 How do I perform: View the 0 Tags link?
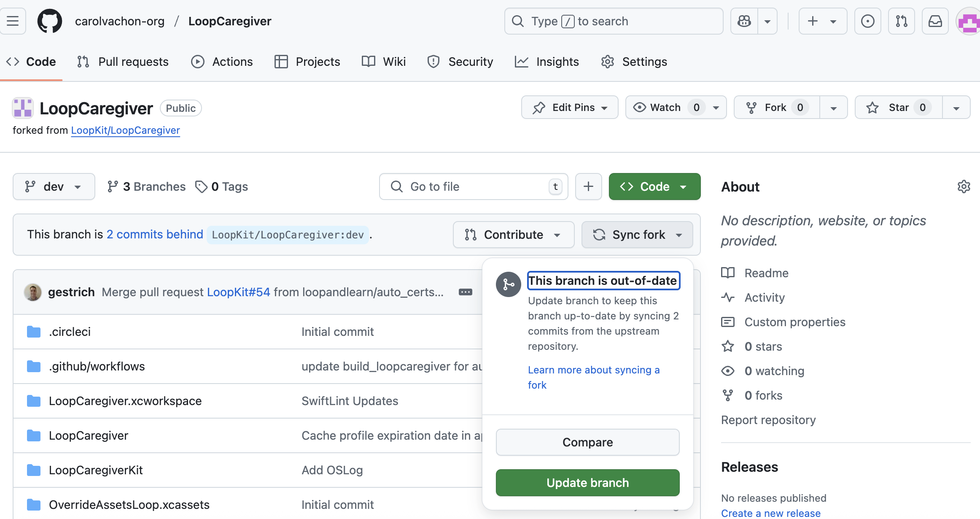[x=222, y=187]
